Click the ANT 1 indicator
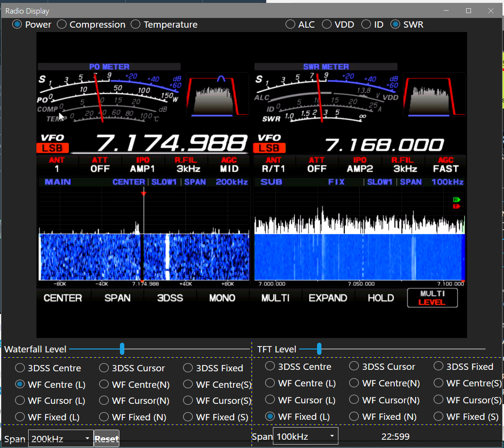Screen dimensions: 504x448 tap(57, 165)
